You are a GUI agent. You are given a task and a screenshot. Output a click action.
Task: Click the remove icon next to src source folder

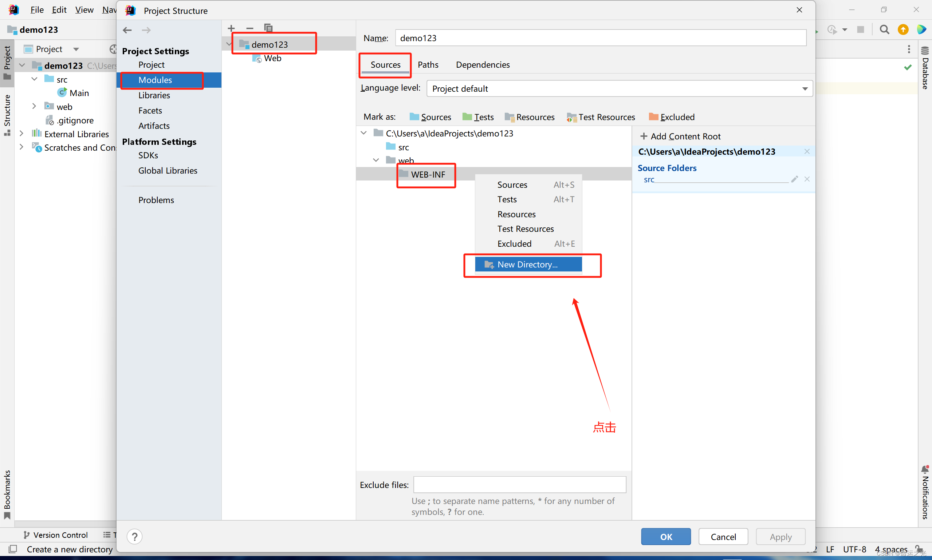coord(807,180)
